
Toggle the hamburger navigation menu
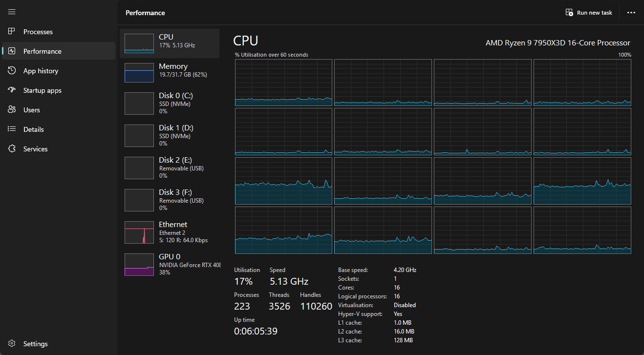tap(12, 12)
